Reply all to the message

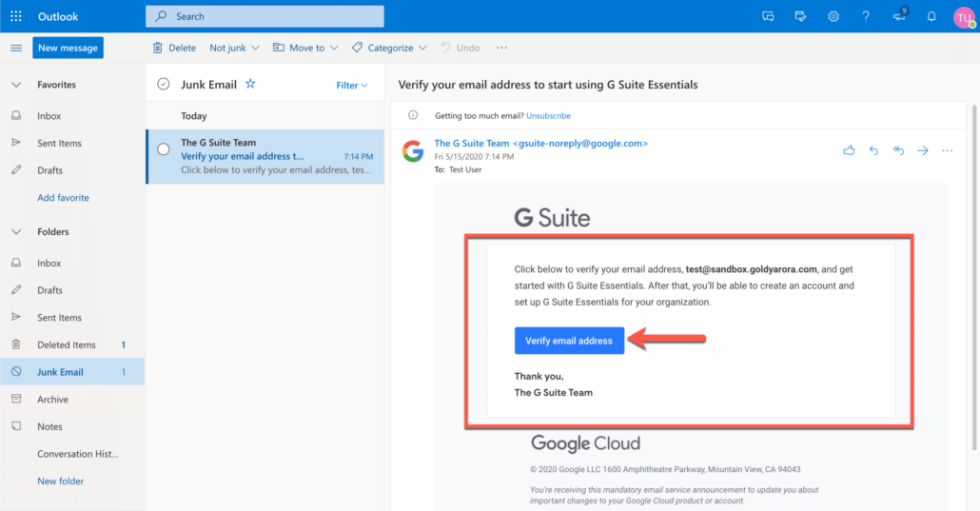tap(898, 150)
